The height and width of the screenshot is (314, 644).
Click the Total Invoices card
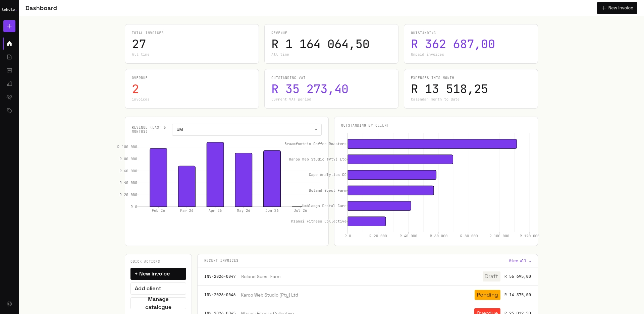click(x=192, y=44)
